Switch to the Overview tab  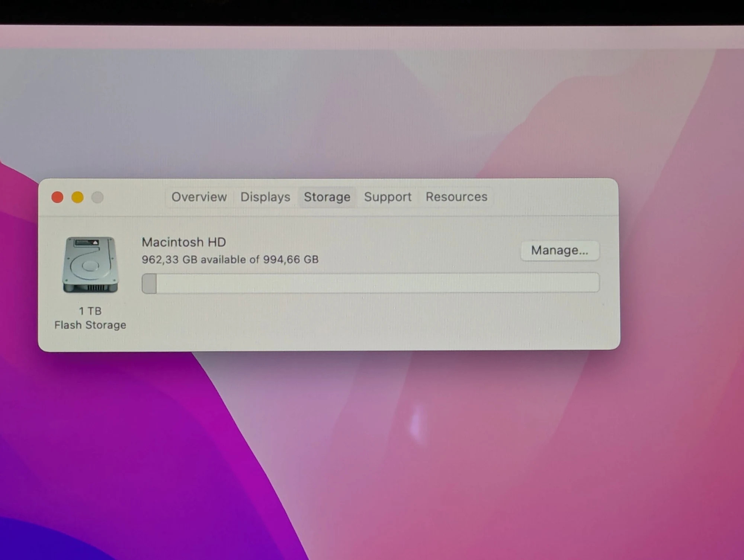tap(199, 197)
